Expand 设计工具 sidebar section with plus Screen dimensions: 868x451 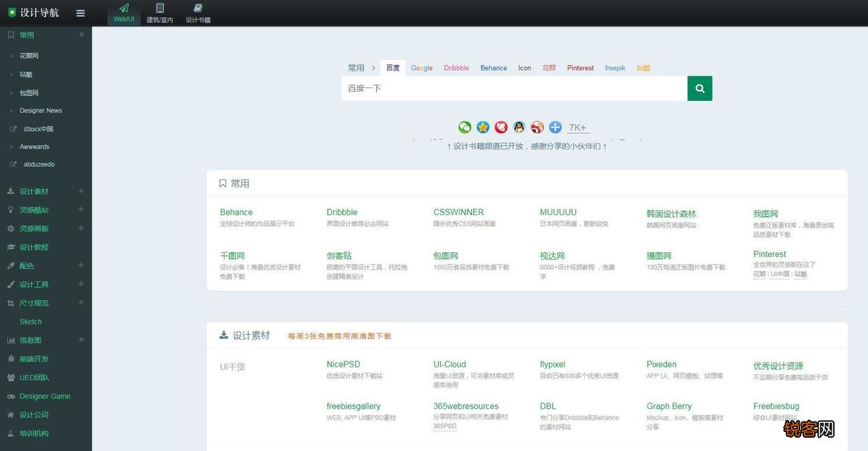coord(81,284)
